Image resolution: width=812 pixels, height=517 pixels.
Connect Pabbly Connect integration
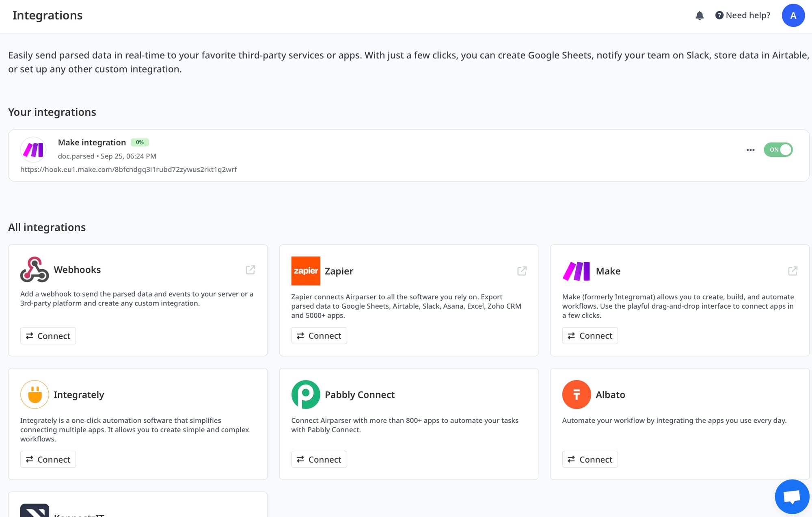tap(319, 459)
